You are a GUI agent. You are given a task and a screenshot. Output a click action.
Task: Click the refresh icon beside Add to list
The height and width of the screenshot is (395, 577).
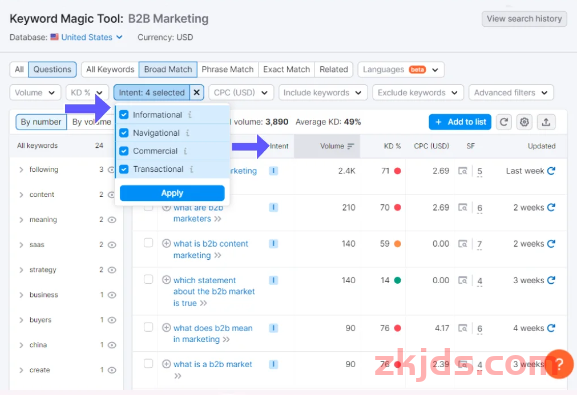[504, 122]
